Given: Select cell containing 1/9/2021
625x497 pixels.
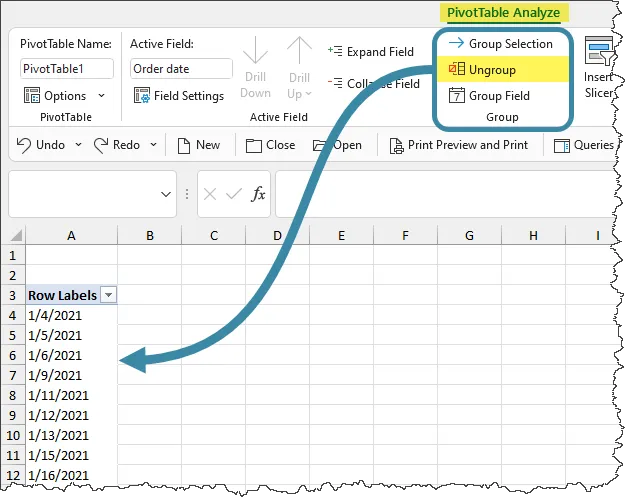Looking at the screenshot, I should (x=56, y=375).
